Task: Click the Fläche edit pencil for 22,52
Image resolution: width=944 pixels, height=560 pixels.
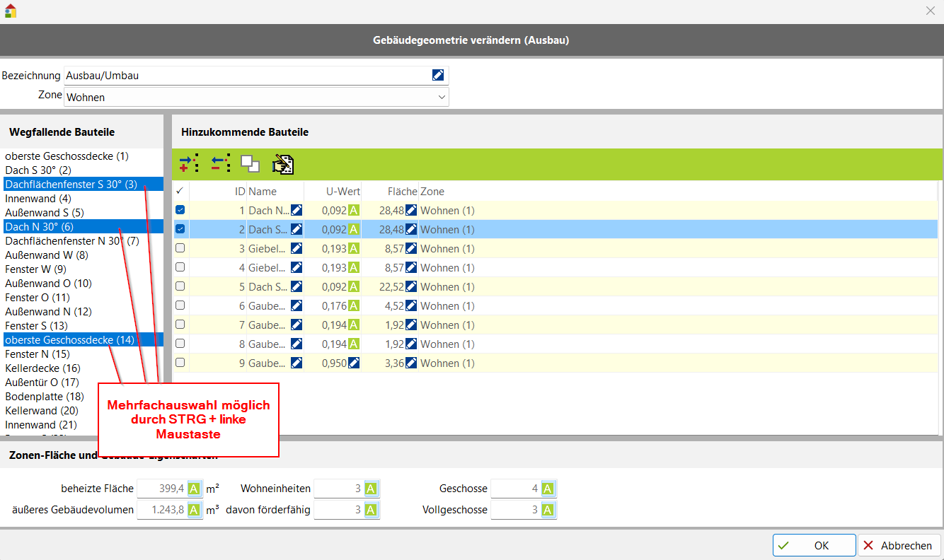Action: [411, 287]
